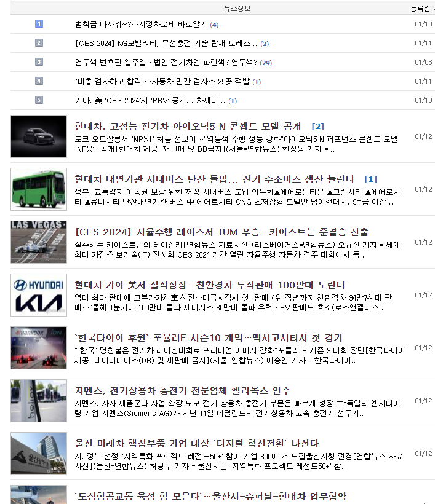Click the rank 1 number badge
Screen dimensions: 435x504
pyautogui.click(x=39, y=24)
